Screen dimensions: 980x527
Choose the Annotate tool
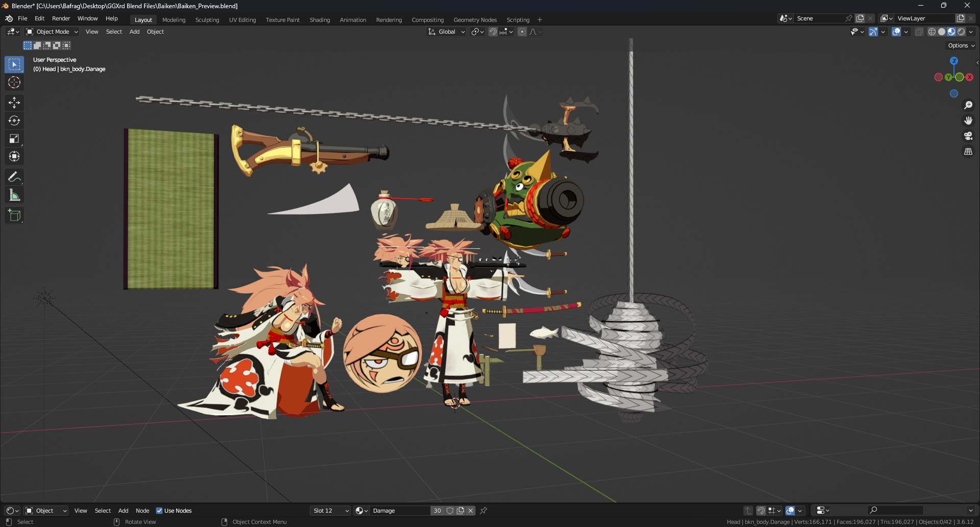(x=14, y=177)
